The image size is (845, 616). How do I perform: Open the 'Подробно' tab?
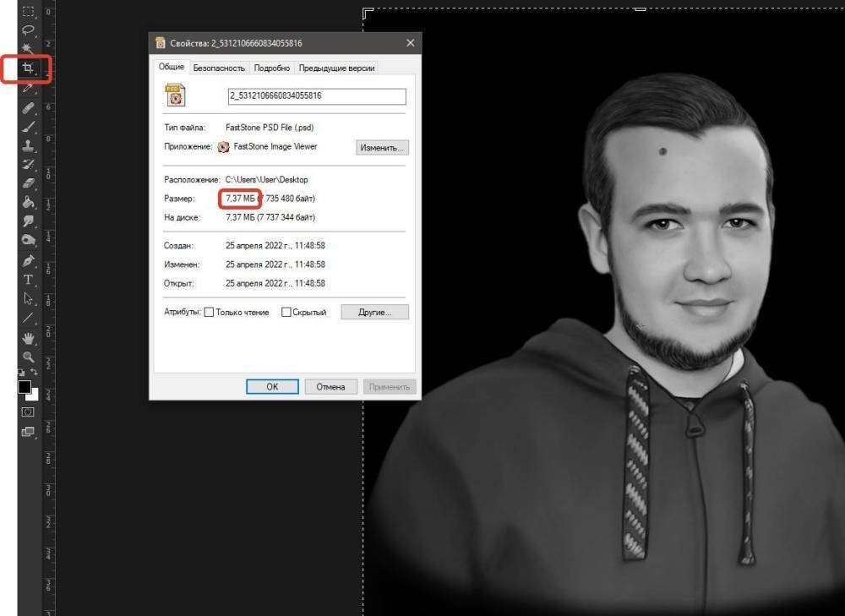point(271,68)
